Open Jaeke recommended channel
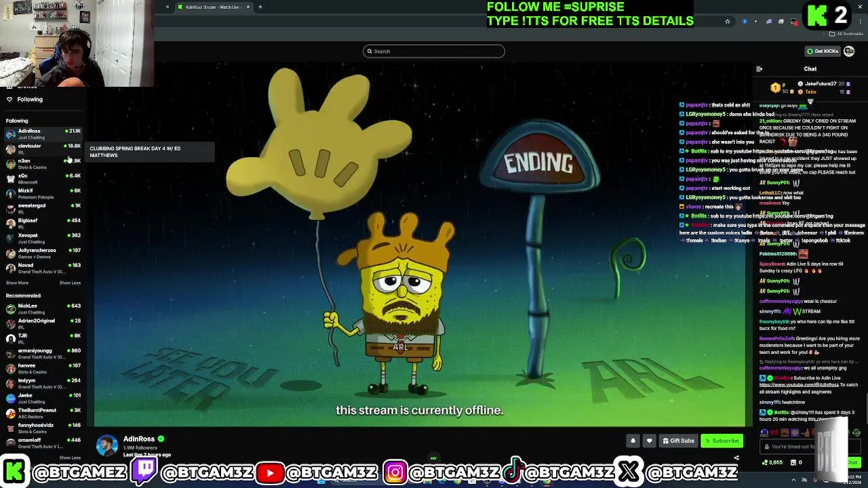868x488 pixels. 43,398
